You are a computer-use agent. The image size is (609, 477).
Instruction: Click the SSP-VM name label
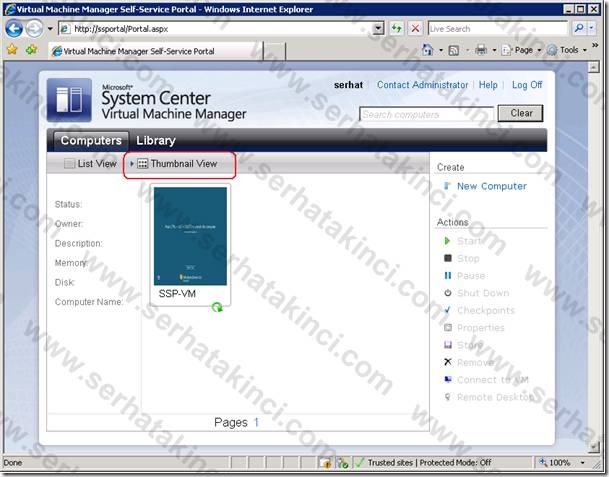177,294
